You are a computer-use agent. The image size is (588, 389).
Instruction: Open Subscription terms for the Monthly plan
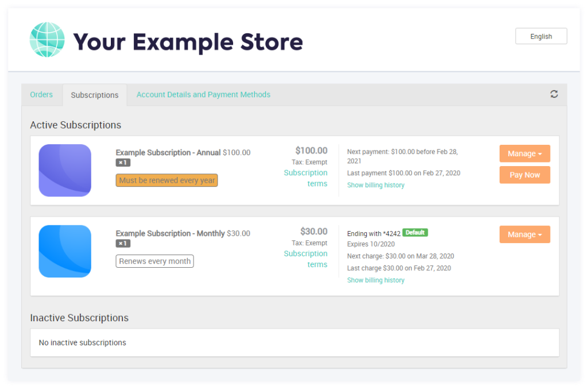(x=306, y=259)
